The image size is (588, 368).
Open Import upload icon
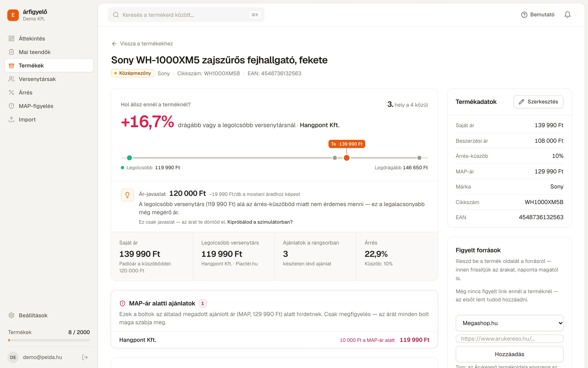point(11,119)
